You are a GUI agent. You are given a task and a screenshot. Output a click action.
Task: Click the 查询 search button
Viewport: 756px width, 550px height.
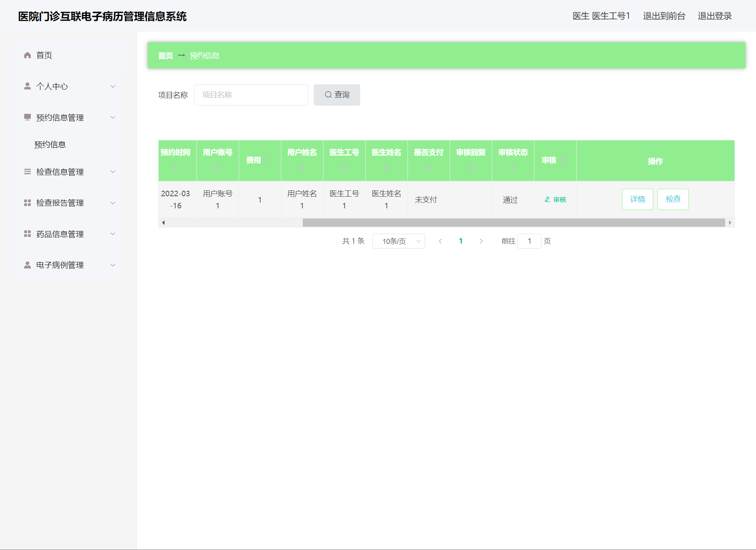coord(337,95)
